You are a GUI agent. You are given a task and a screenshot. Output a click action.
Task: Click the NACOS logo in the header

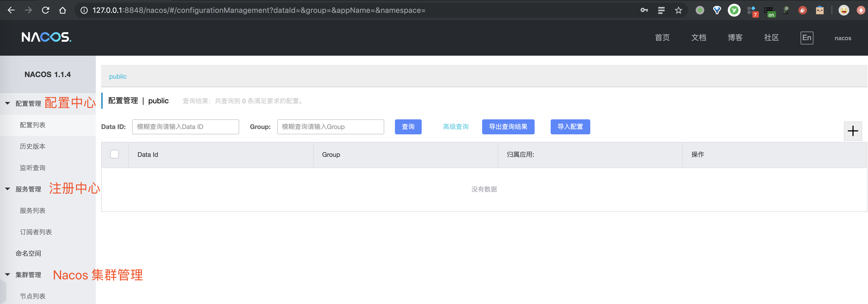[x=46, y=37]
